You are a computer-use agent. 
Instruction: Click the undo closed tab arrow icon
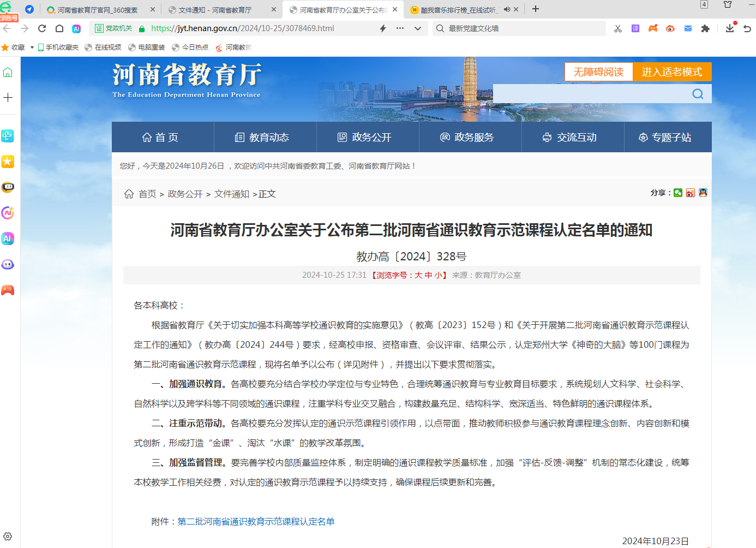pos(747,28)
